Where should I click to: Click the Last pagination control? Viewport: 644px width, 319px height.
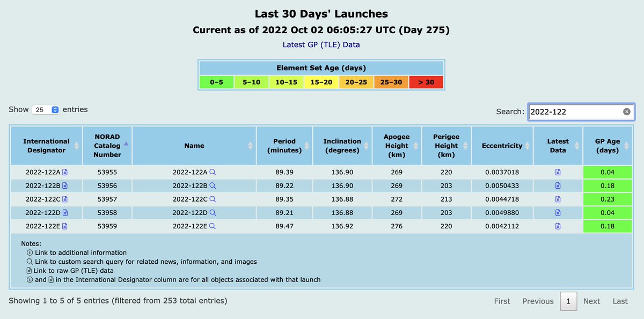click(x=620, y=301)
